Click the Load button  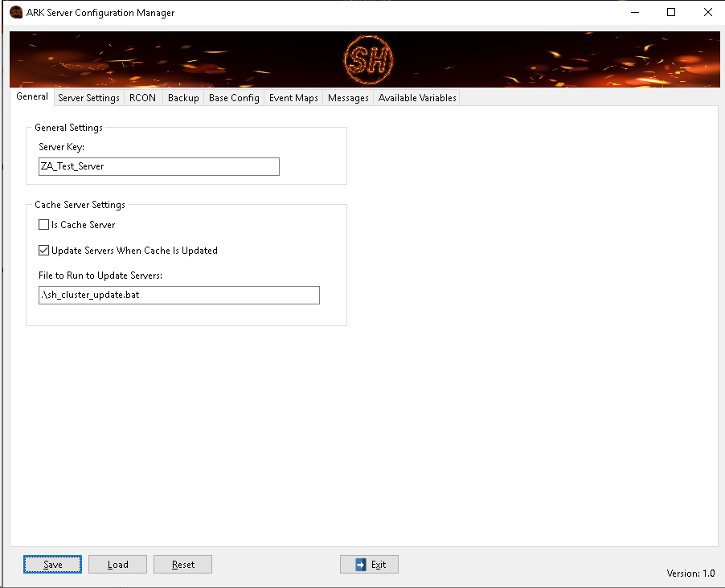pos(118,565)
